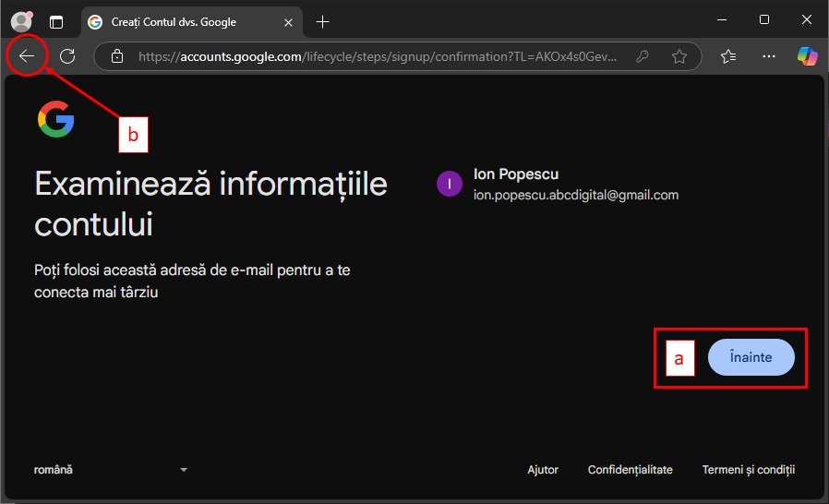829x504 pixels.
Task: Add page to favorites with star icon
Action: point(679,56)
